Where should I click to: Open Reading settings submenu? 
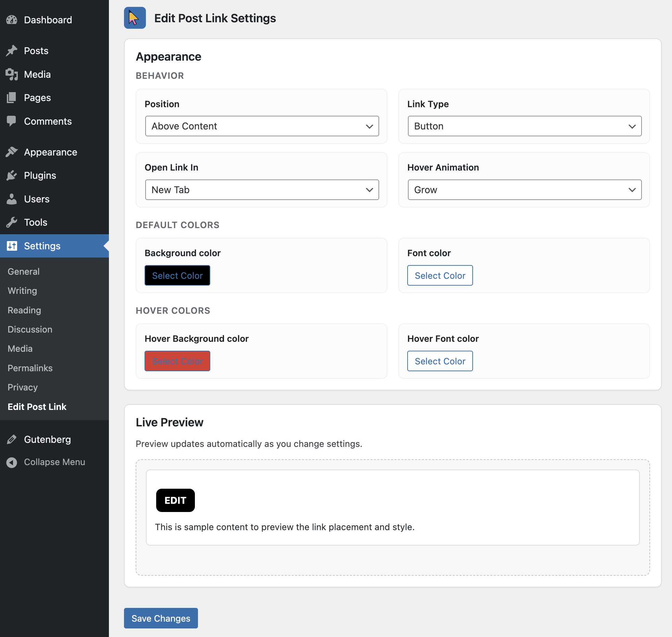click(24, 310)
